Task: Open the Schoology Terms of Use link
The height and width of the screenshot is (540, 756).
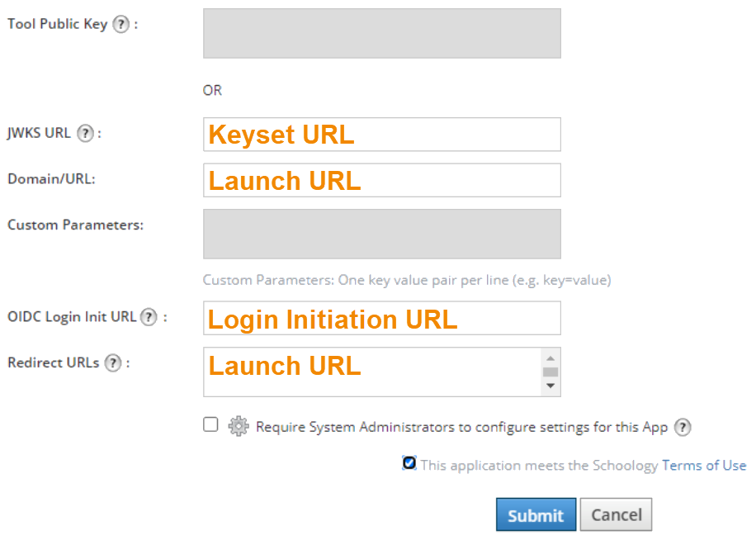Action: [x=704, y=465]
